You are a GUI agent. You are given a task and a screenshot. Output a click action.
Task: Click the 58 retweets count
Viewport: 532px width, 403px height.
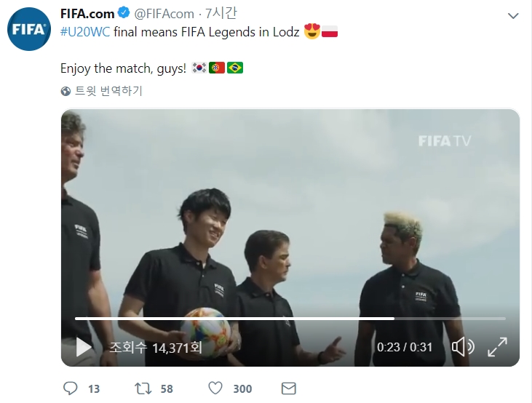pyautogui.click(x=167, y=388)
